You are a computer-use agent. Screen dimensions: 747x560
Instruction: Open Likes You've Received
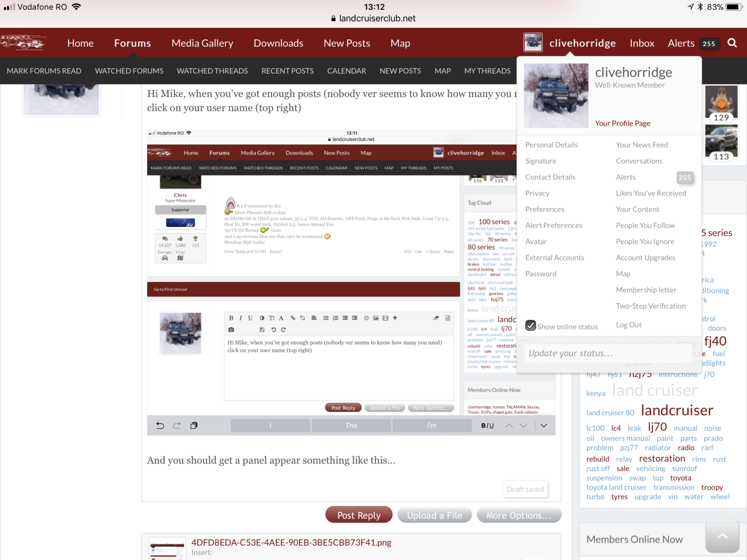pos(651,193)
